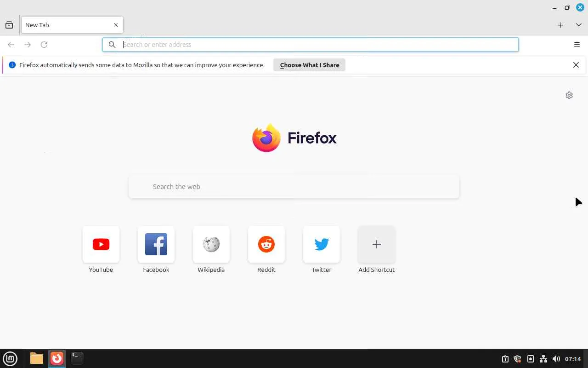Click the Firefox icon in the taskbar
588x368 pixels.
[x=57, y=358]
